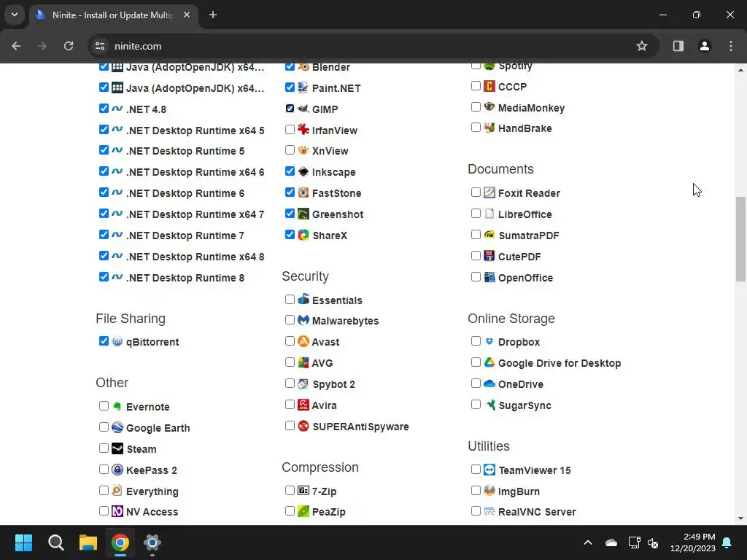Screen dimensions: 747x560
Task: Click the Dropbox icon
Action: (x=489, y=341)
